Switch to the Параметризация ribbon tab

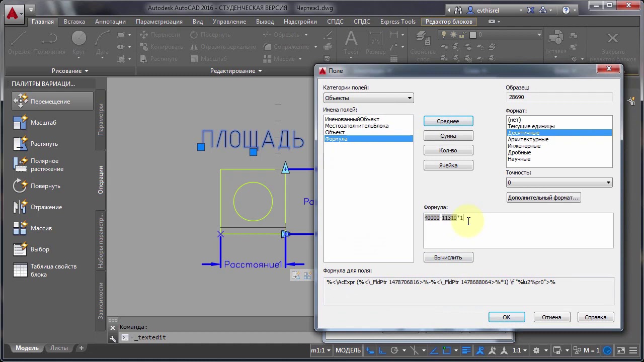click(x=159, y=22)
